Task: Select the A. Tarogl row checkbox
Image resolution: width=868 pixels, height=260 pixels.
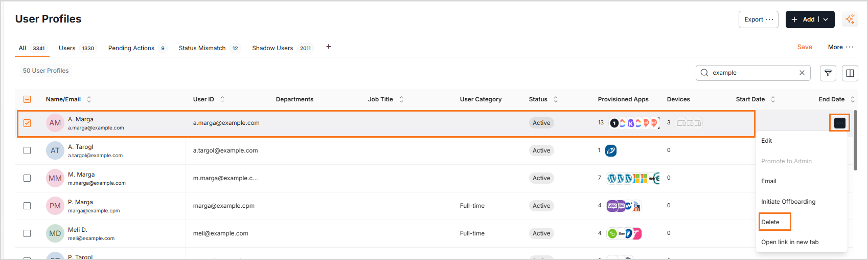Action: point(27,150)
